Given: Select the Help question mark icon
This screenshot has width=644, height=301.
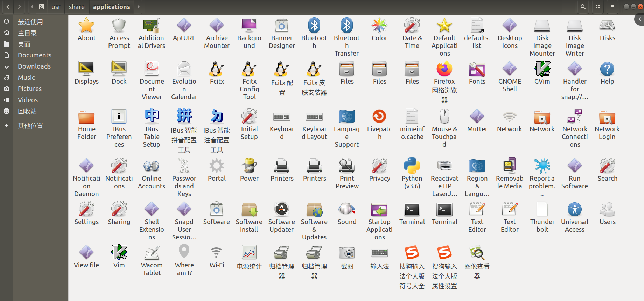Looking at the screenshot, I should 607,69.
